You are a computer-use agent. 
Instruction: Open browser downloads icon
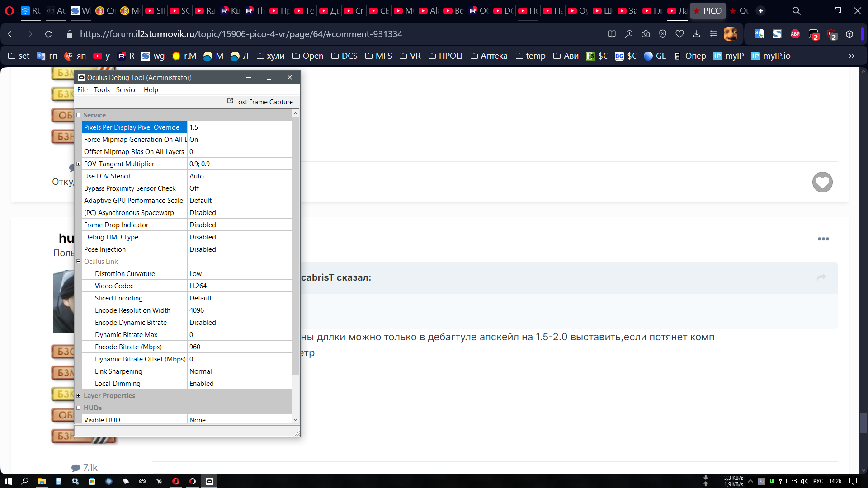pos(696,34)
